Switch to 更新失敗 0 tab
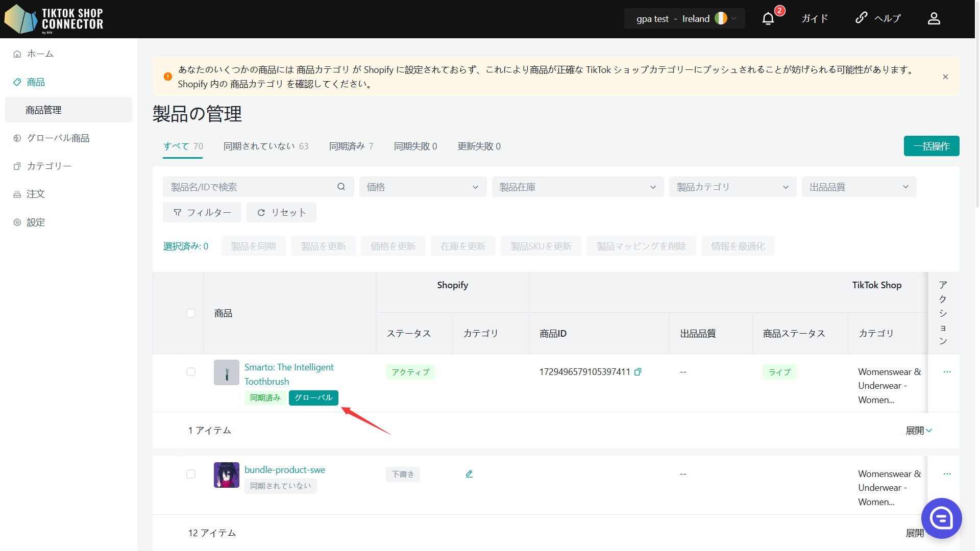This screenshot has height=551, width=980. tap(479, 146)
